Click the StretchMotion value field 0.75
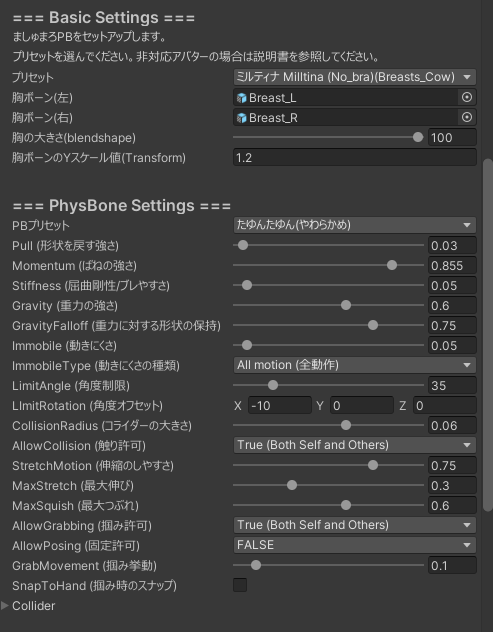 (452, 465)
